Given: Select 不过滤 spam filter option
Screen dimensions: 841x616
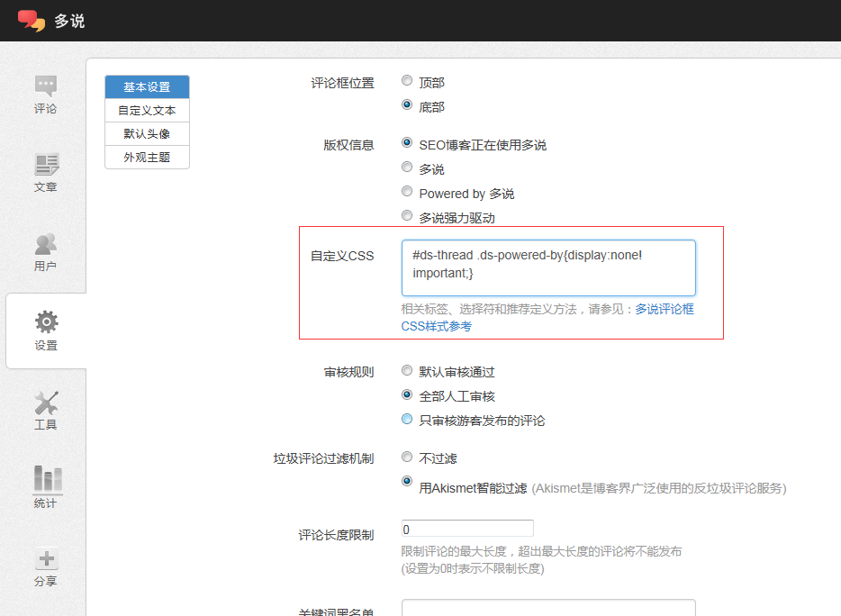Looking at the screenshot, I should [407, 457].
